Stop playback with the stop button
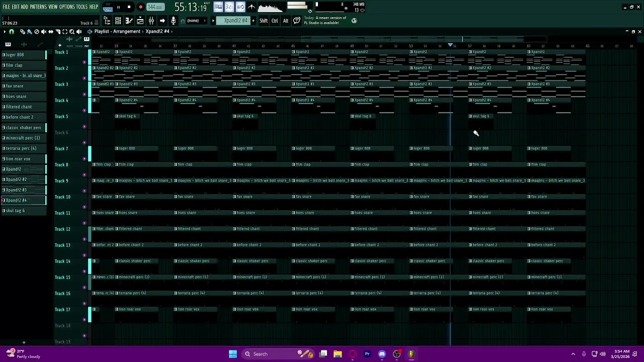This screenshot has height=362, width=644. [129, 7]
